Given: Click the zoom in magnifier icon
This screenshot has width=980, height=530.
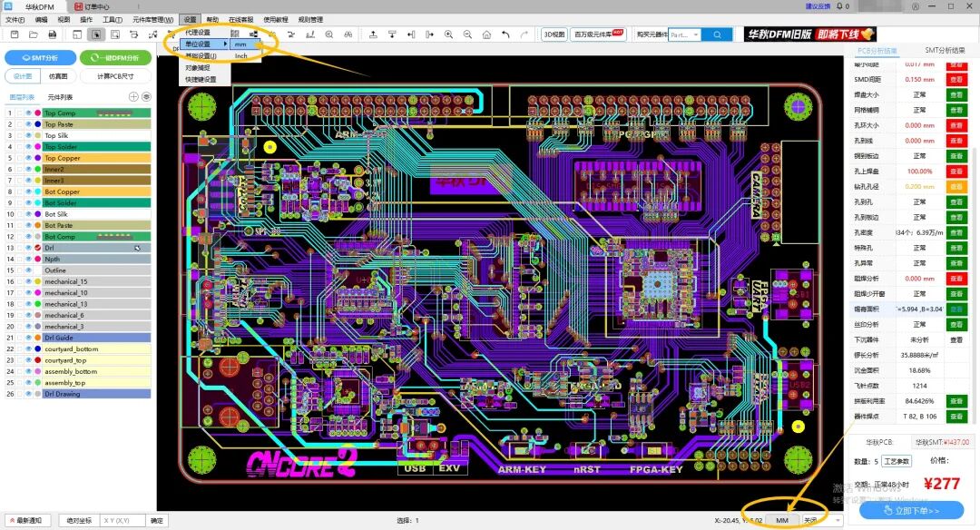Looking at the screenshot, I should pyautogui.click(x=448, y=34).
